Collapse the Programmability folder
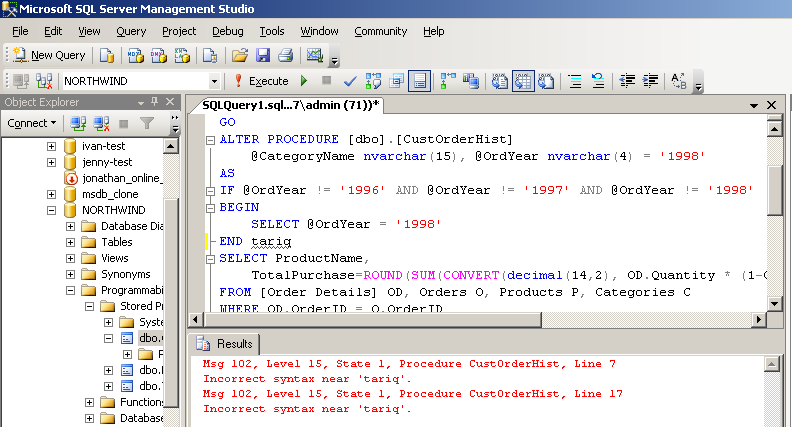The height and width of the screenshot is (427, 792). click(x=70, y=290)
